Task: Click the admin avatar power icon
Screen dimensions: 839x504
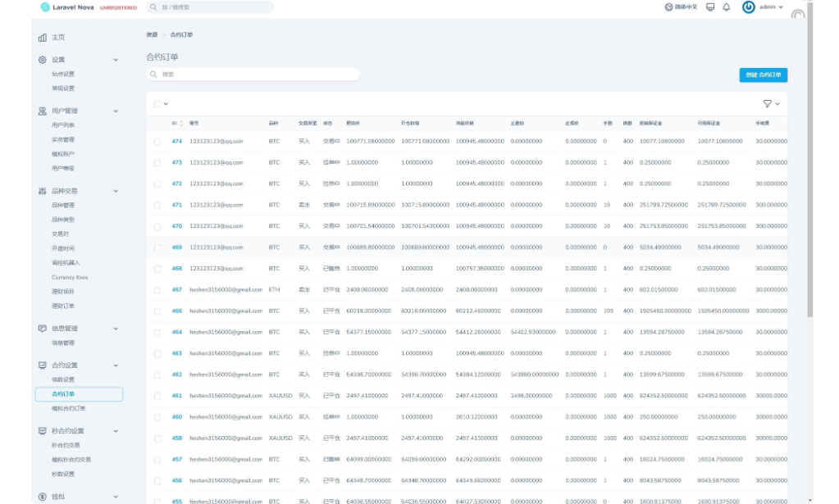Action: pyautogui.click(x=748, y=7)
